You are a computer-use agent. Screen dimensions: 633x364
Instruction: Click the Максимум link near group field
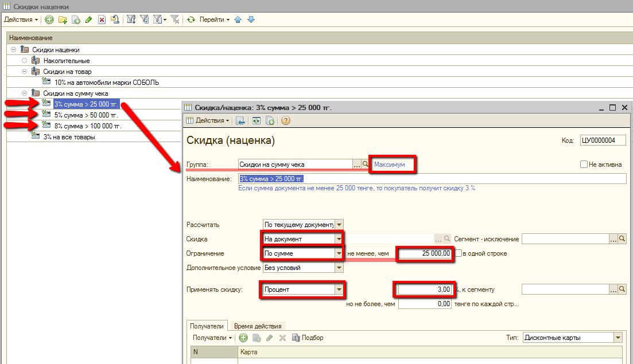390,165
